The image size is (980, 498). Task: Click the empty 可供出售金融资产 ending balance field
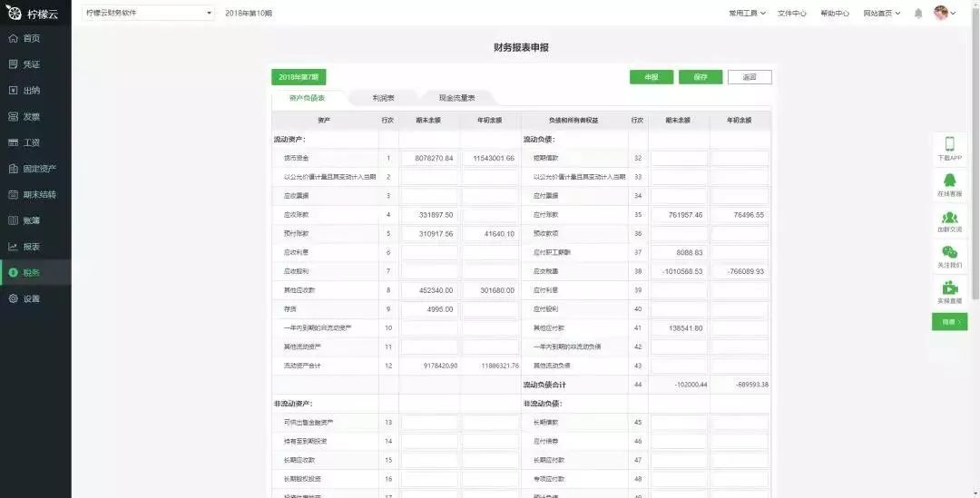[x=428, y=423]
